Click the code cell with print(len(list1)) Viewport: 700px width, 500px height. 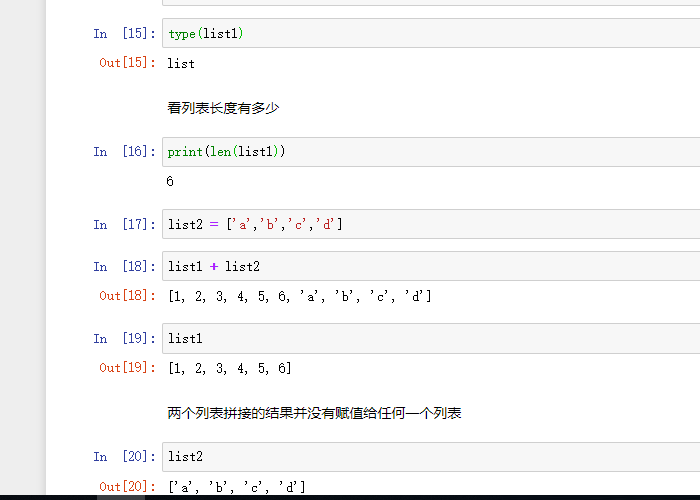coord(431,152)
